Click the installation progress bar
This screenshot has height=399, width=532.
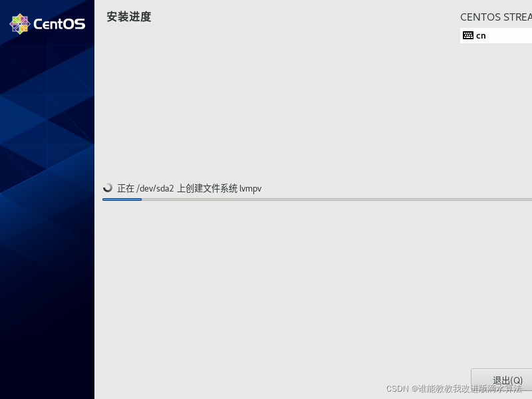317,199
